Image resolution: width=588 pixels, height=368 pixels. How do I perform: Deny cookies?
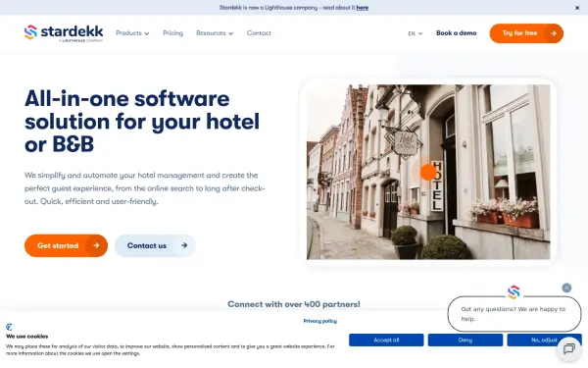tap(465, 341)
